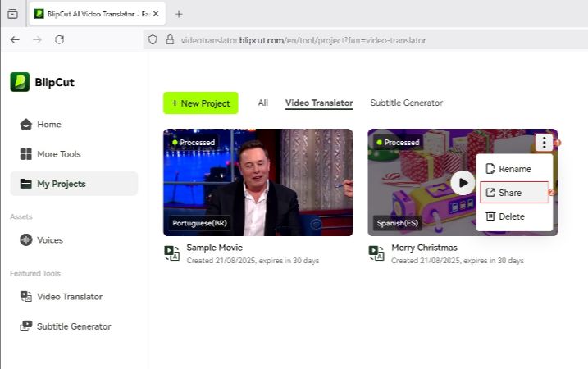Select My Projects in the sidebar

(x=61, y=184)
